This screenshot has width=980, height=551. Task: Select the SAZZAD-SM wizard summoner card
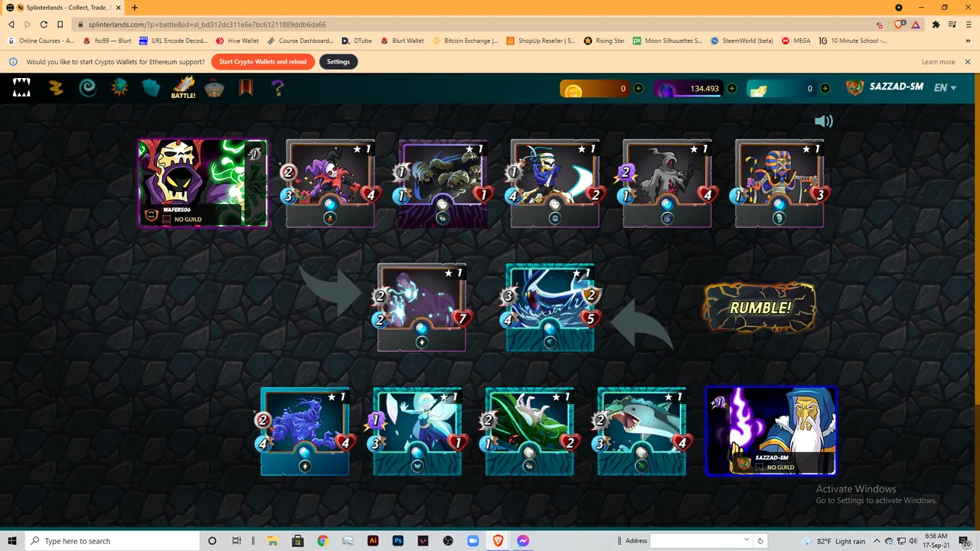coord(771,431)
